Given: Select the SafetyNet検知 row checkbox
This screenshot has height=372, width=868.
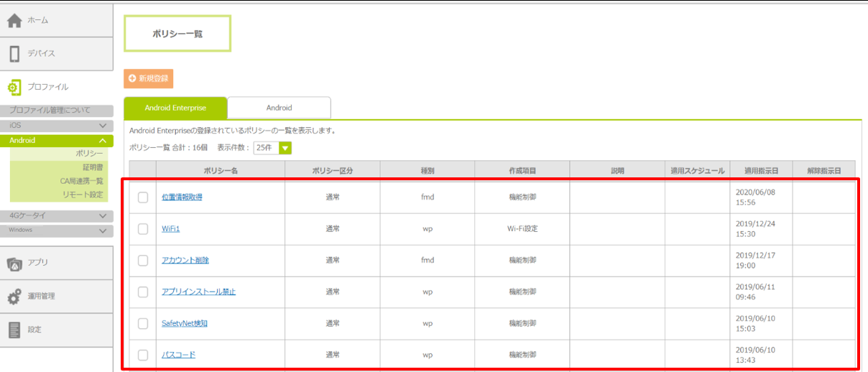Looking at the screenshot, I should point(143,323).
